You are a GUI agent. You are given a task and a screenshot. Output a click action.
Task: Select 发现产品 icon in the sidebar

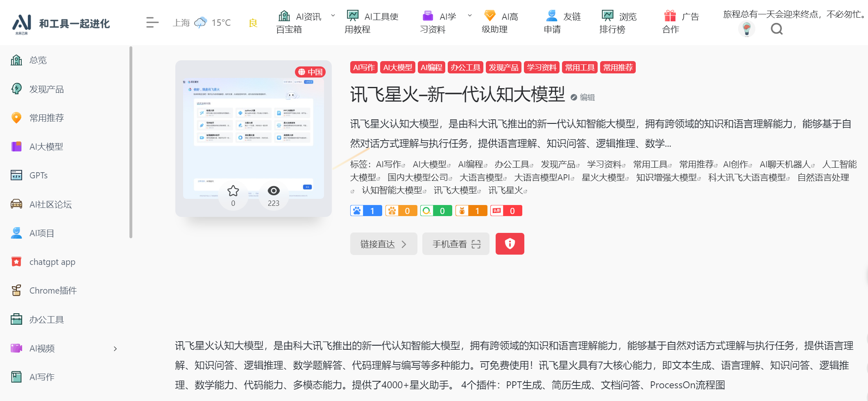pos(16,89)
